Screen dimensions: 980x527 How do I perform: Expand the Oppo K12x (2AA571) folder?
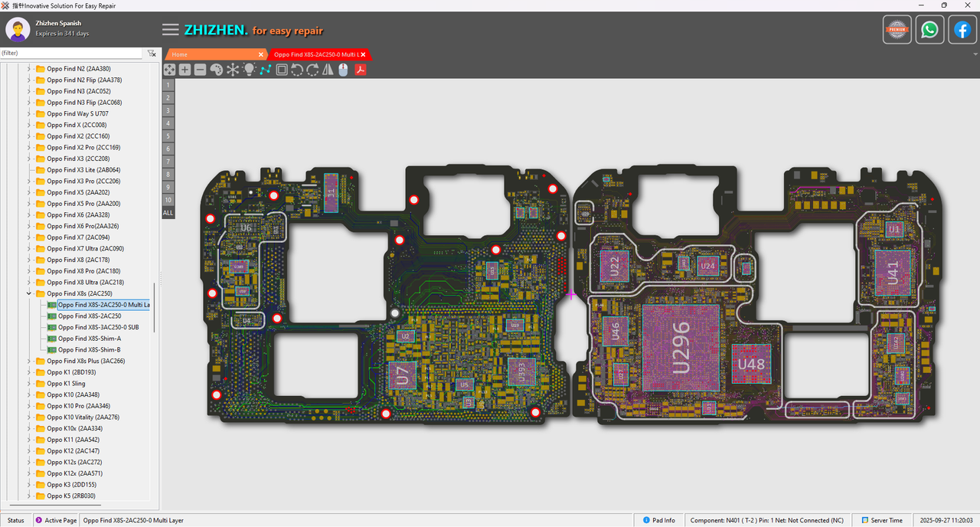[x=29, y=473]
